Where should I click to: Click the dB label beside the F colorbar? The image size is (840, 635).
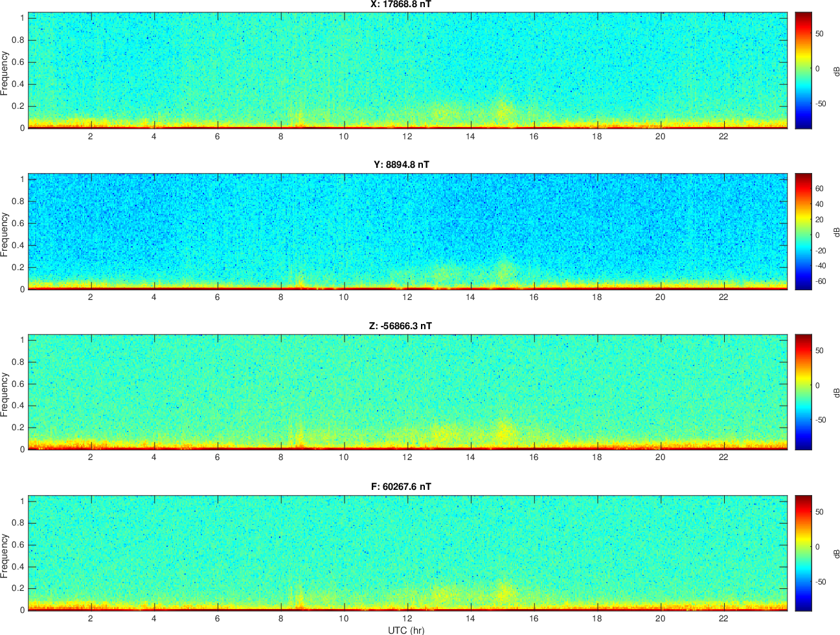point(836,554)
